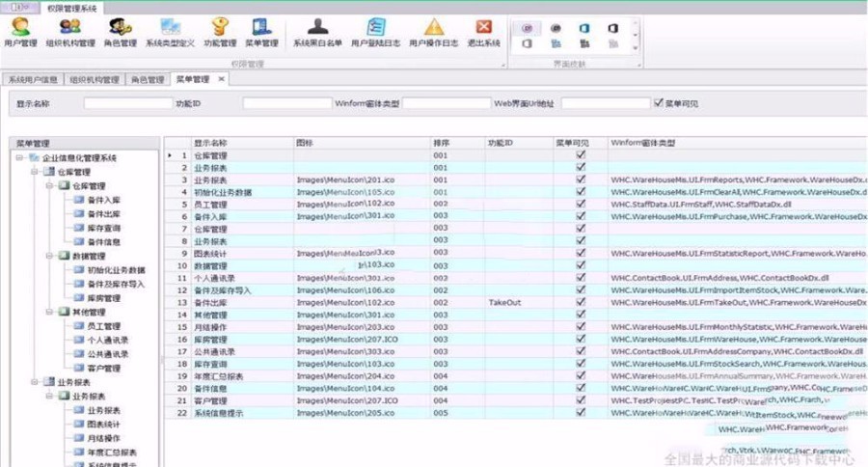Switch to the 角色管理 document tab
The height and width of the screenshot is (467, 868).
148,80
